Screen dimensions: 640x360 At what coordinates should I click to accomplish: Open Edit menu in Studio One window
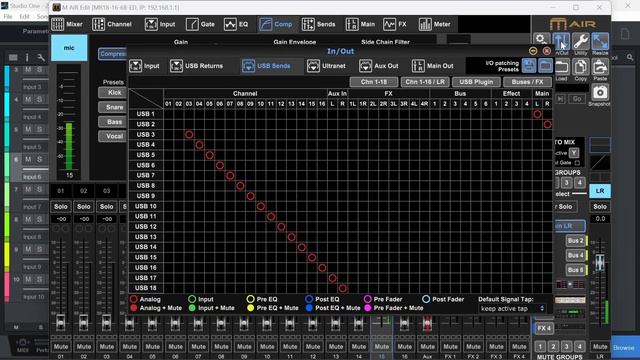click(24, 16)
